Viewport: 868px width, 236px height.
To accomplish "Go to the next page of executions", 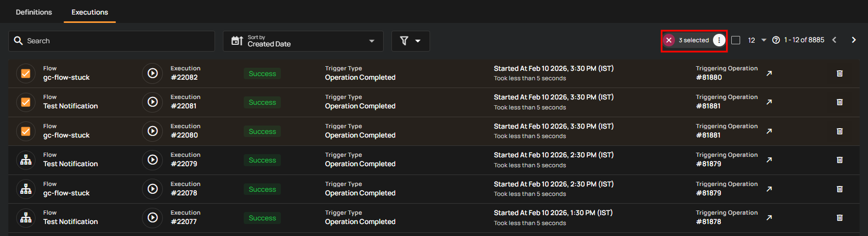I will 853,40.
